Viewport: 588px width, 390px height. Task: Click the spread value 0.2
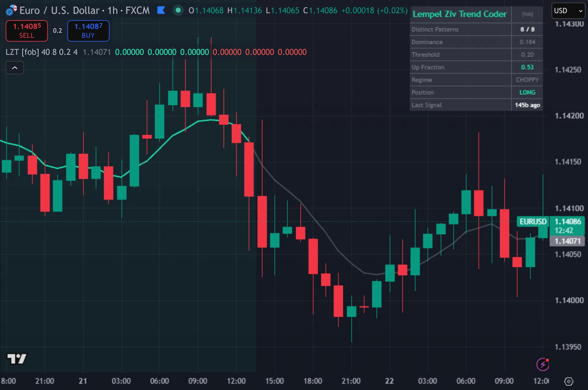57,31
